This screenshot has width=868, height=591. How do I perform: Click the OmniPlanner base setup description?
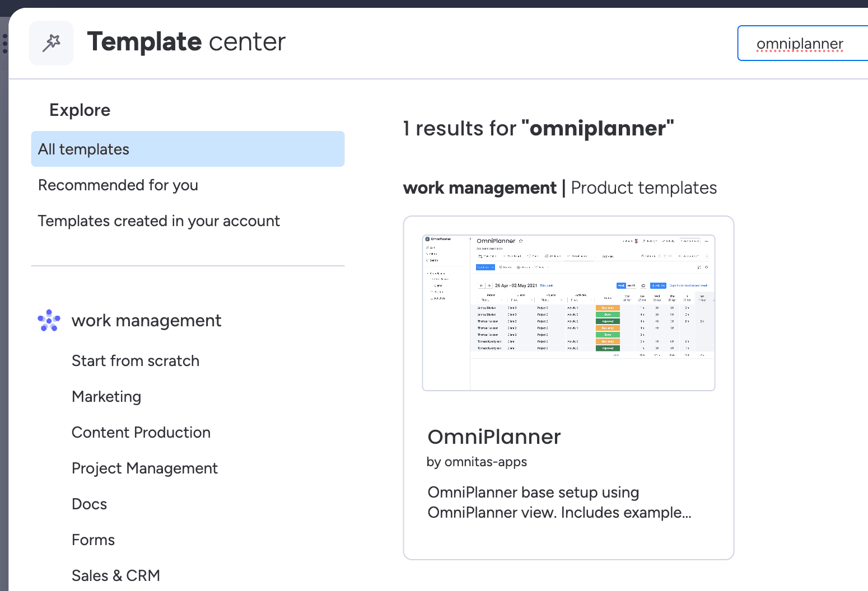coord(559,503)
